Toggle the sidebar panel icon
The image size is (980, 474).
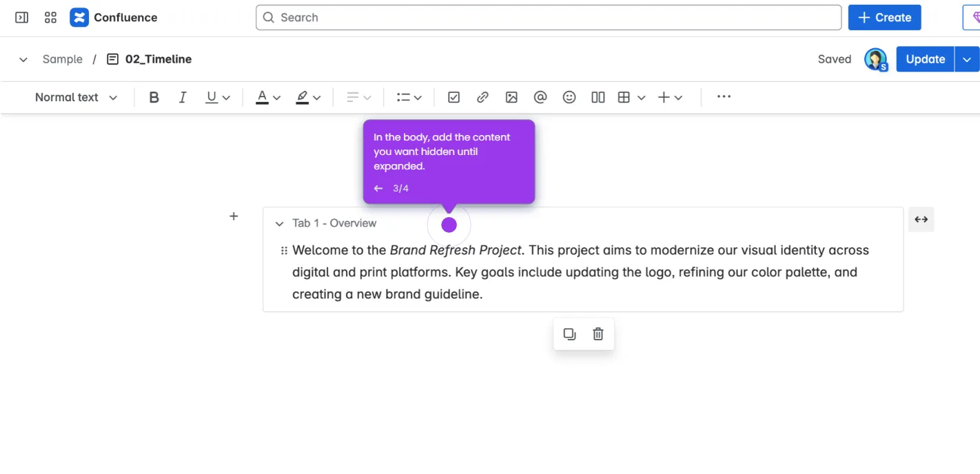tap(22, 17)
